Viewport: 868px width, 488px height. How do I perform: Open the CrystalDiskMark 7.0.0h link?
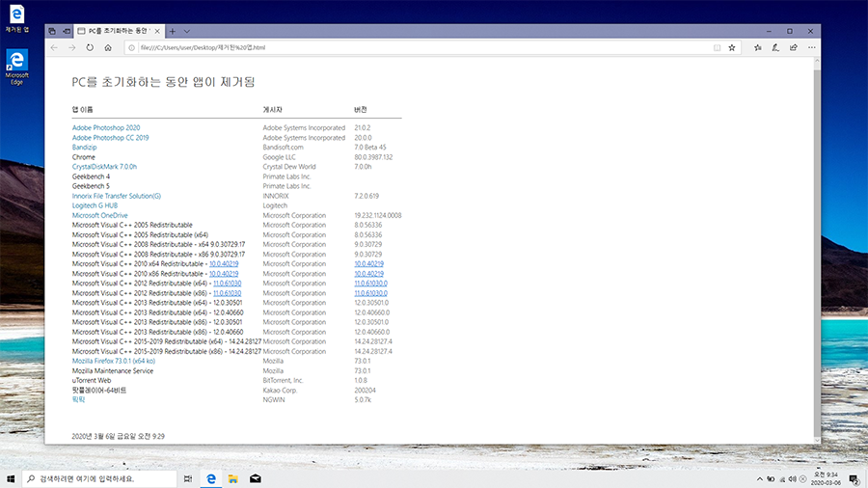click(x=104, y=167)
